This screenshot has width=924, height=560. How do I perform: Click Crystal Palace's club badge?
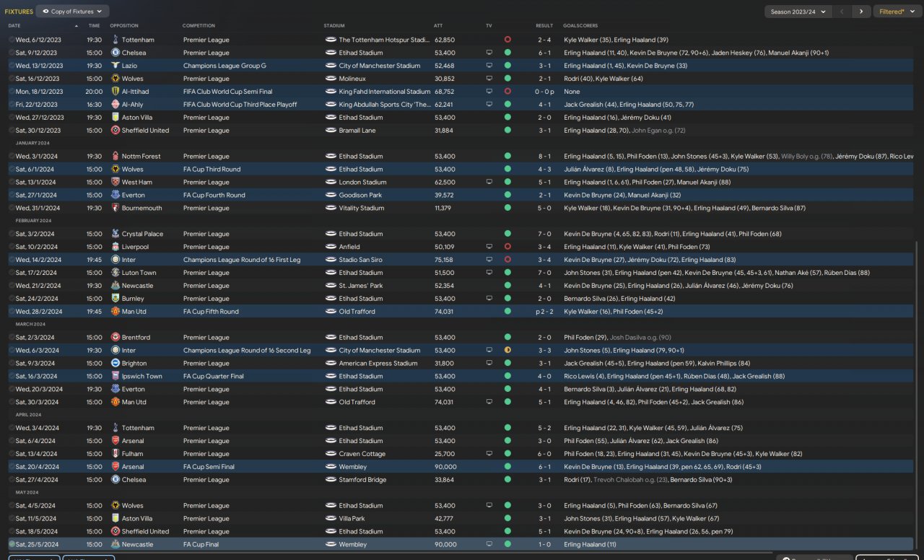(x=115, y=235)
